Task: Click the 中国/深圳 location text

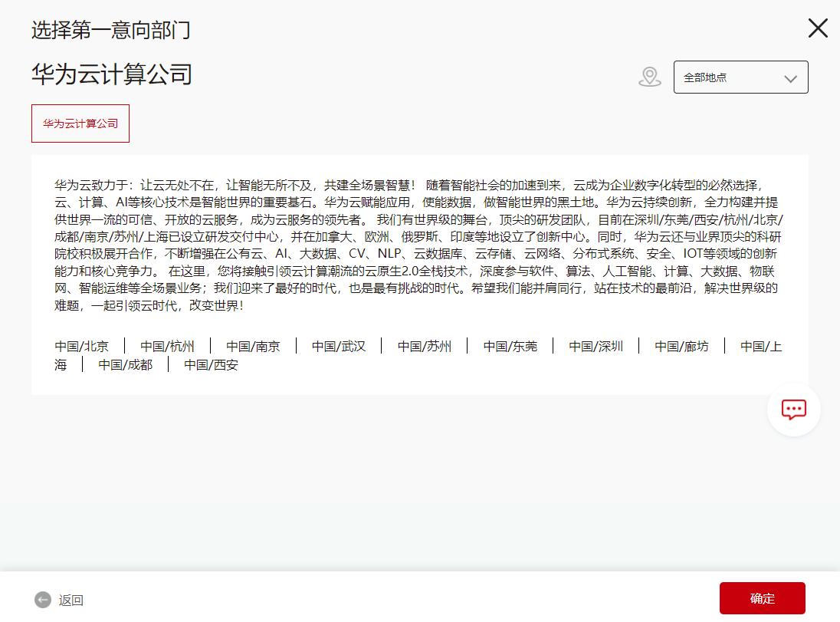Action: pyautogui.click(x=596, y=347)
